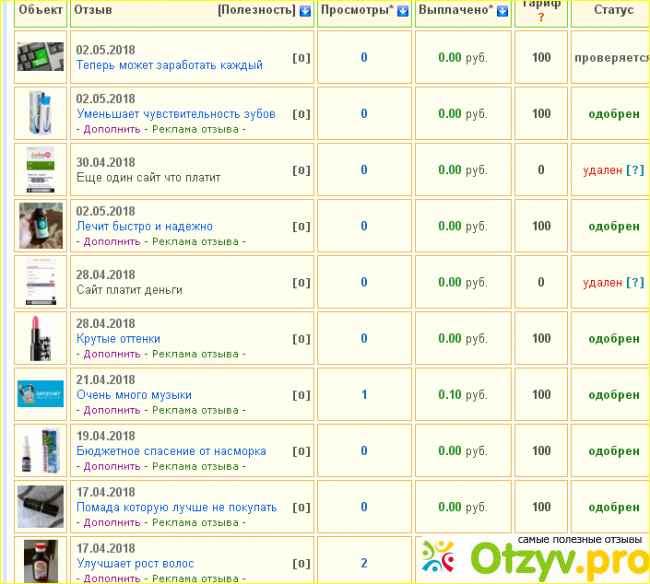The image size is (650, 584).
Task: Open the keyboard thumbnail in first row
Action: pyautogui.click(x=42, y=57)
